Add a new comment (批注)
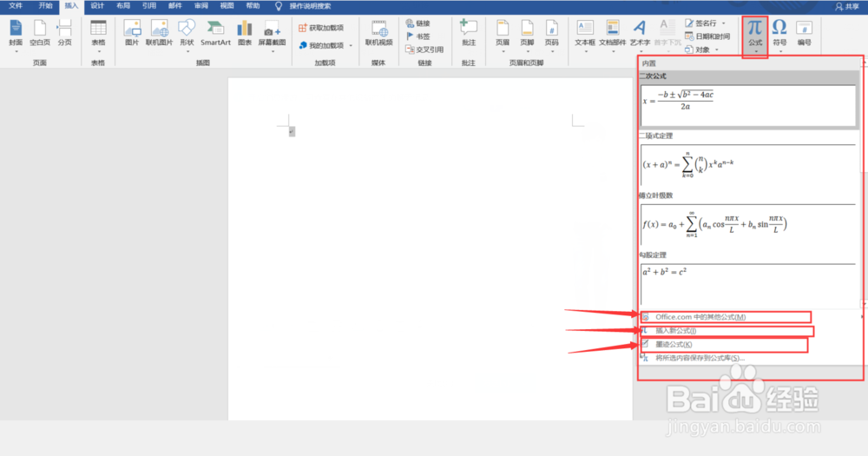 [x=469, y=33]
